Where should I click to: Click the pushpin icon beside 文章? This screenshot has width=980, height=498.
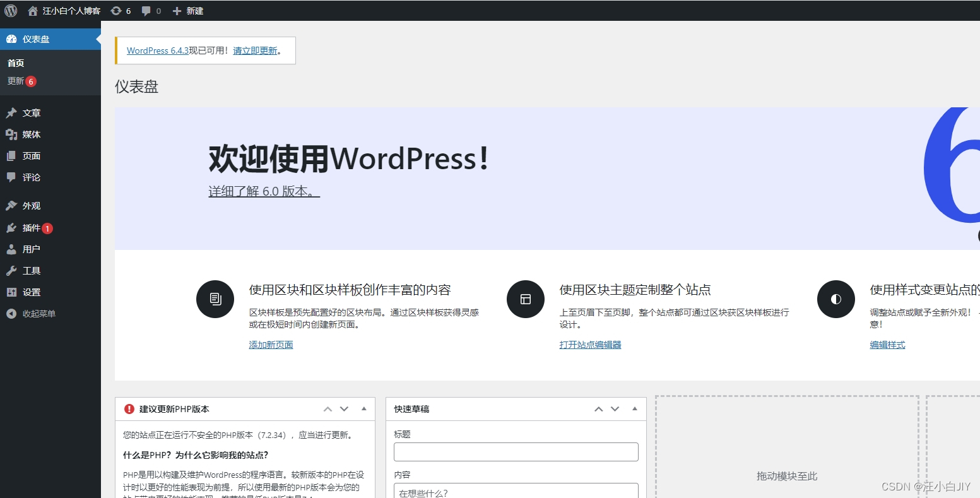pos(11,113)
